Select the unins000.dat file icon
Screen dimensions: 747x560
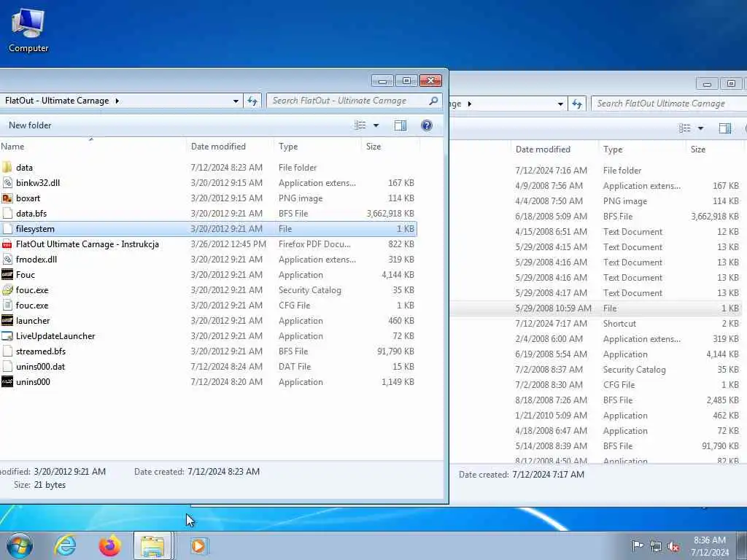pyautogui.click(x=7, y=367)
